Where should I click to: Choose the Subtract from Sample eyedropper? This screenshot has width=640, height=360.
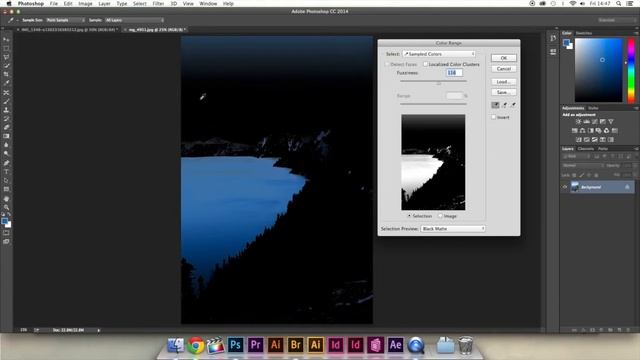(513, 105)
